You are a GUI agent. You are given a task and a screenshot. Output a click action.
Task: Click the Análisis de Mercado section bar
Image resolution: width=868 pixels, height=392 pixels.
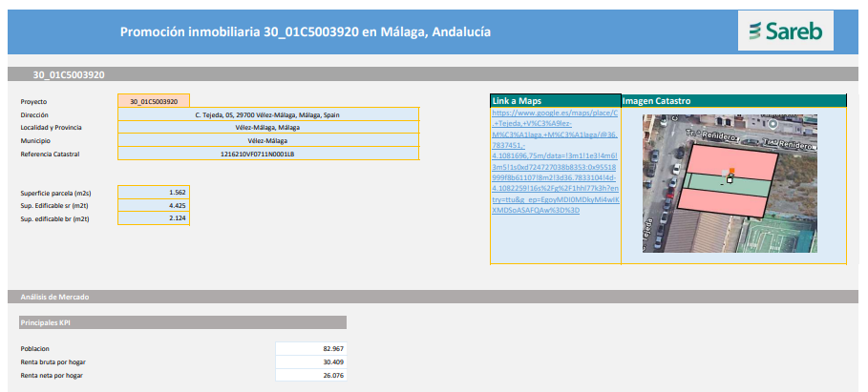click(x=433, y=297)
